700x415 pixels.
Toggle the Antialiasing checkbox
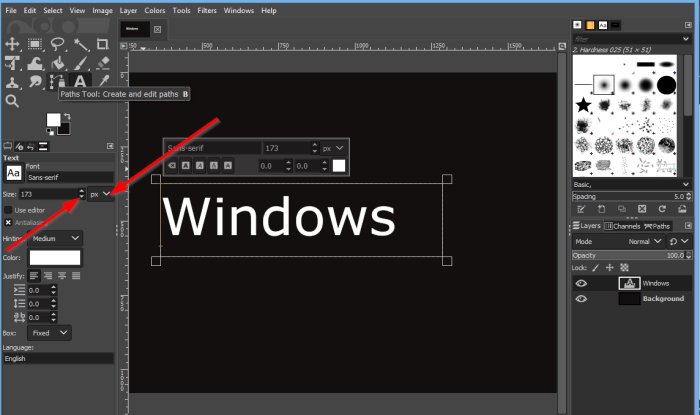(8, 222)
